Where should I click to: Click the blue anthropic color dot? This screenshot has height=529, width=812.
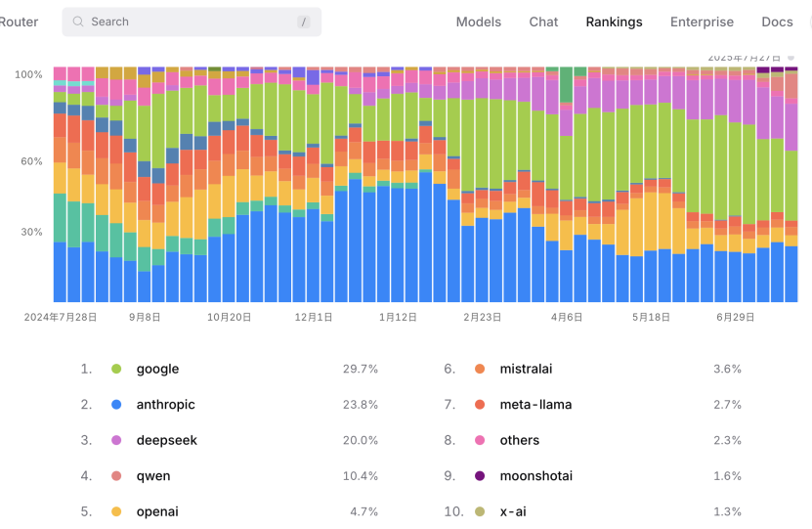point(116,405)
